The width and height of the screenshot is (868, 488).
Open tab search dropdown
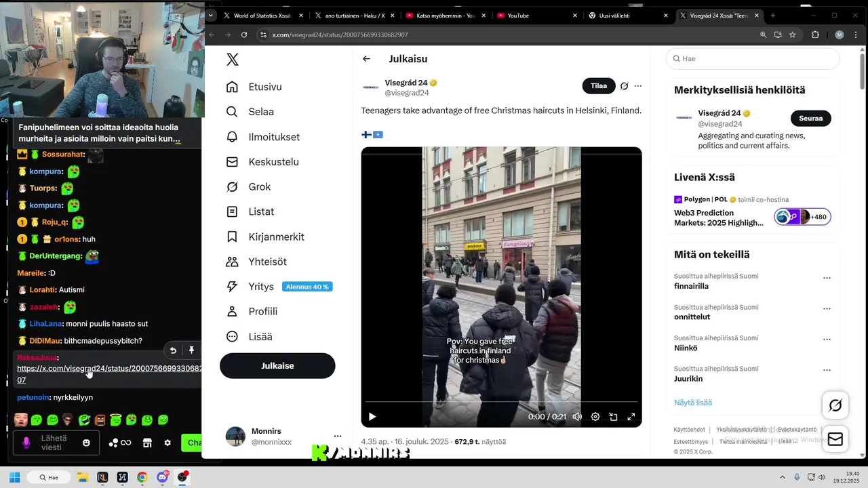pos(211,15)
